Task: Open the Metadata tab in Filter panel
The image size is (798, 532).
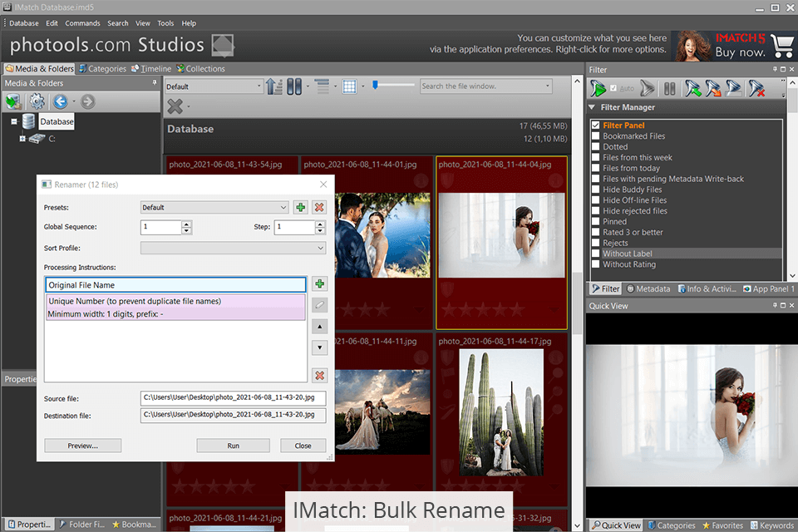Action: tap(648, 288)
